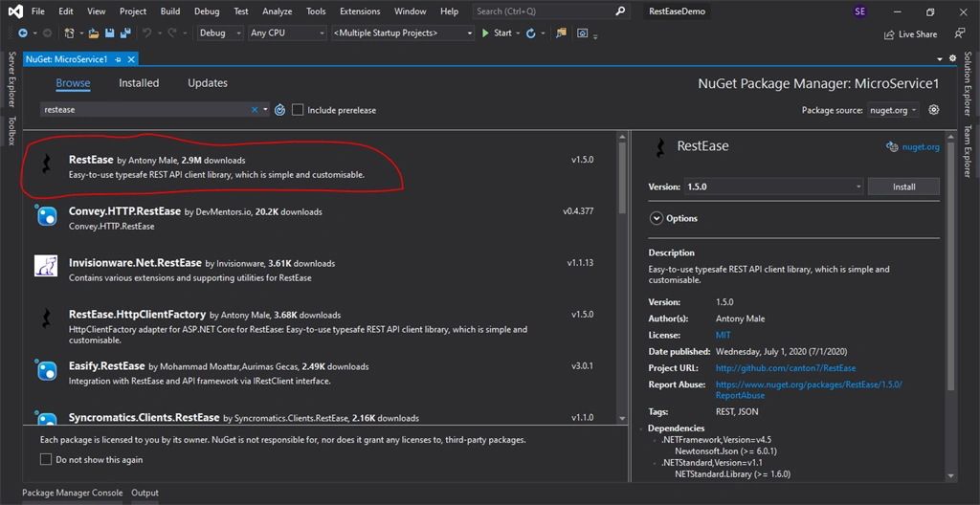Click the magnifier icon in Search box
This screenshot has width=980, height=505.
[x=619, y=11]
